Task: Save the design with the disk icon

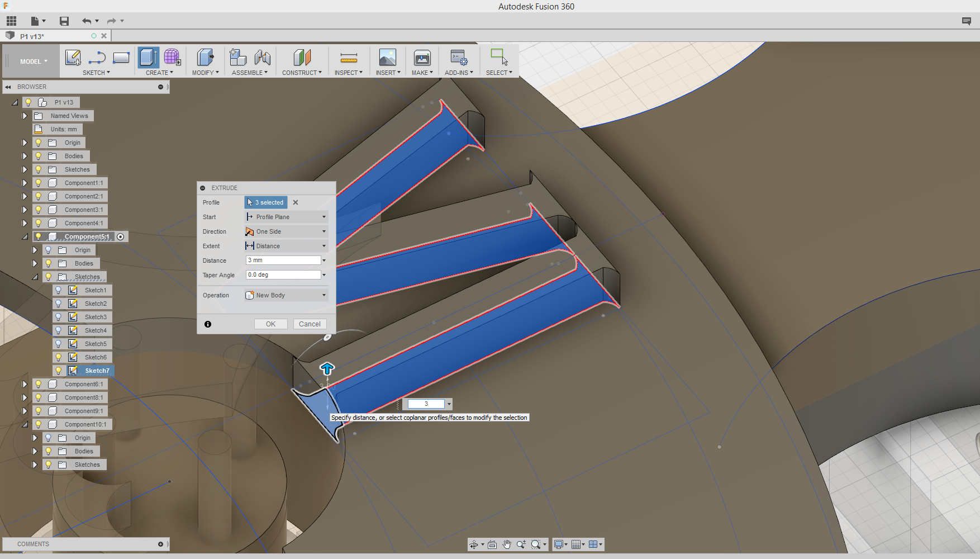Action: pos(64,21)
